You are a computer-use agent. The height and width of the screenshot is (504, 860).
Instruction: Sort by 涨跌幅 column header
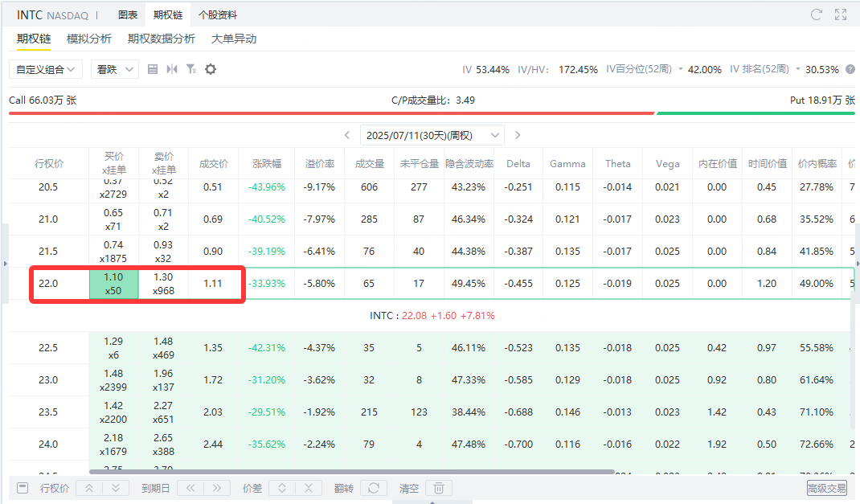tap(267, 163)
